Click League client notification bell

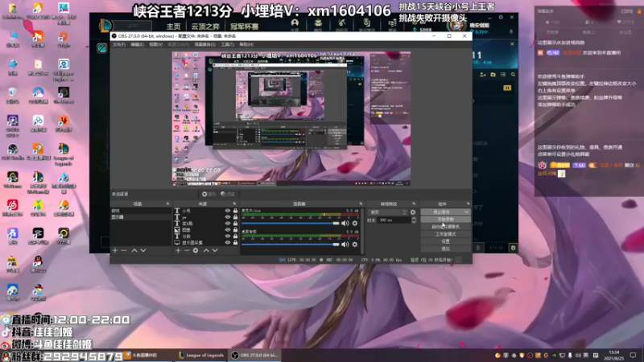511,31
